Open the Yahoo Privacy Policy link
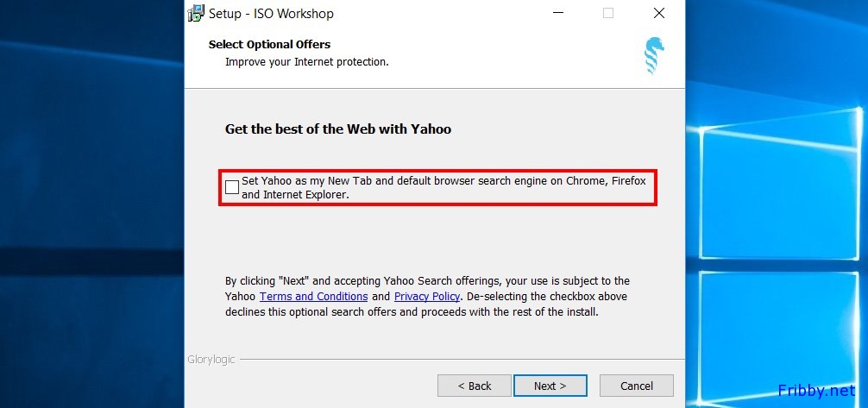This screenshot has width=868, height=408. pos(427,296)
